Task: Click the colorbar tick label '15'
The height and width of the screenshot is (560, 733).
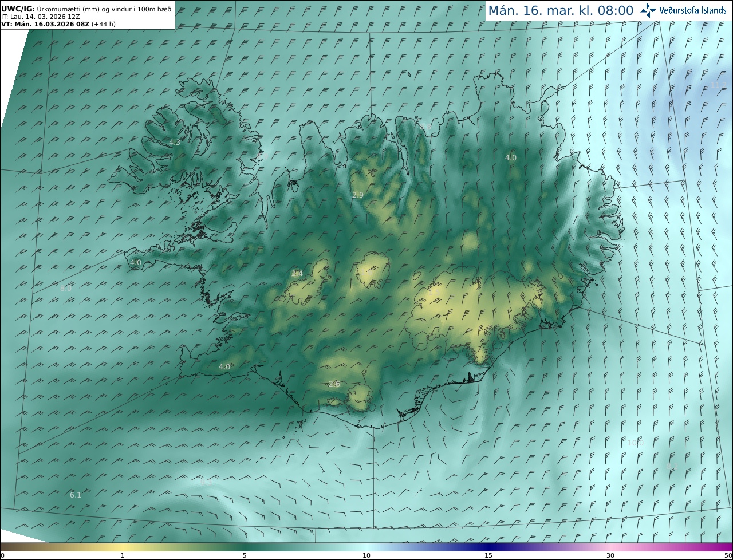Action: pos(488,555)
